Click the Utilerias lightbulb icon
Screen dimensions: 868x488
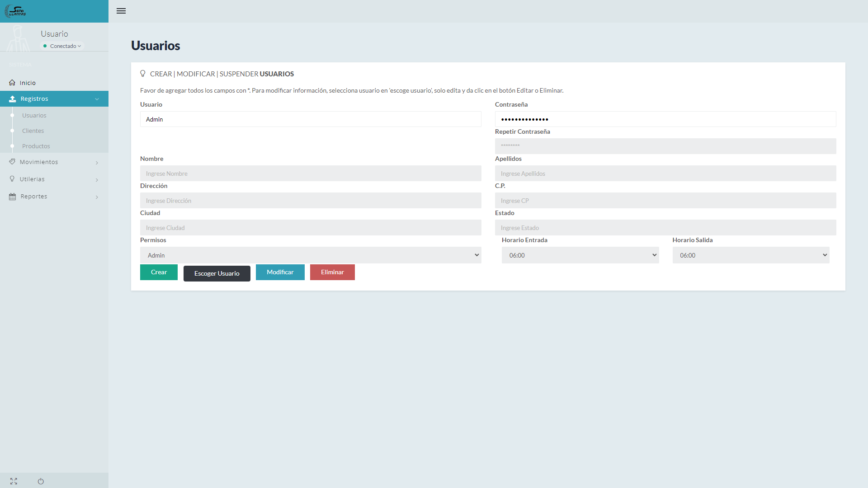tap(12, 179)
